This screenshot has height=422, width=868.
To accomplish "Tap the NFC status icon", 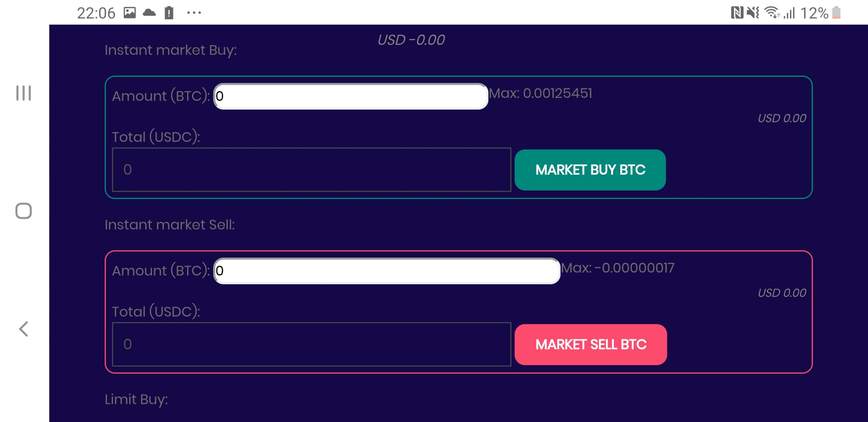I will coord(736,13).
